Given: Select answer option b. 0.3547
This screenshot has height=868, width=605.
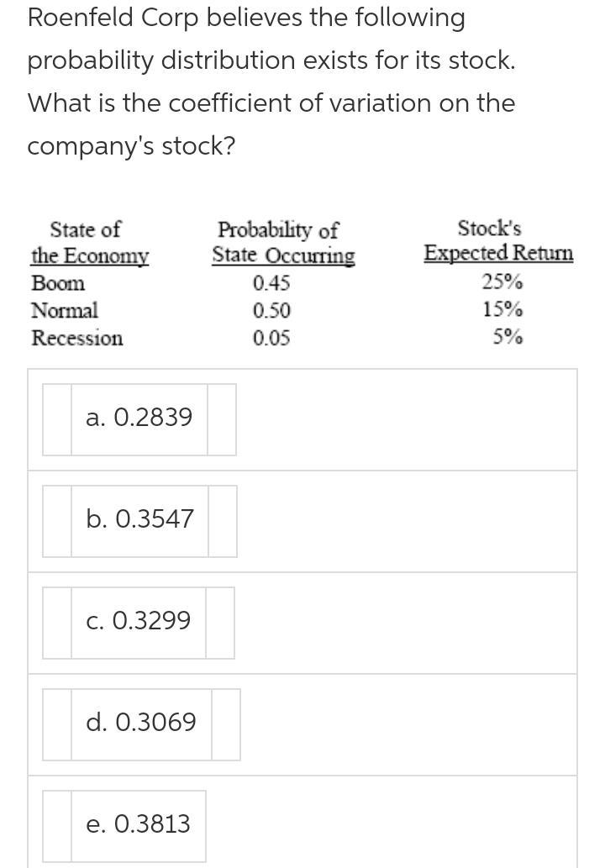Looking at the screenshot, I should (x=139, y=519).
